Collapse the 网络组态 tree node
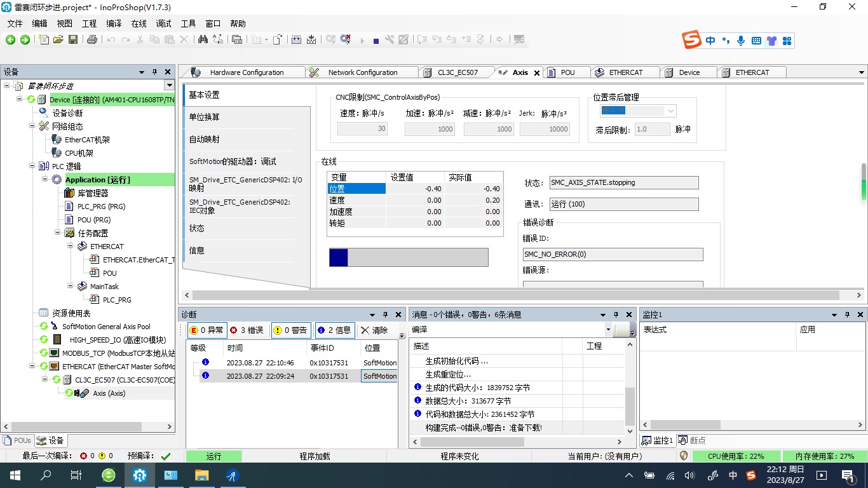 pos(32,126)
